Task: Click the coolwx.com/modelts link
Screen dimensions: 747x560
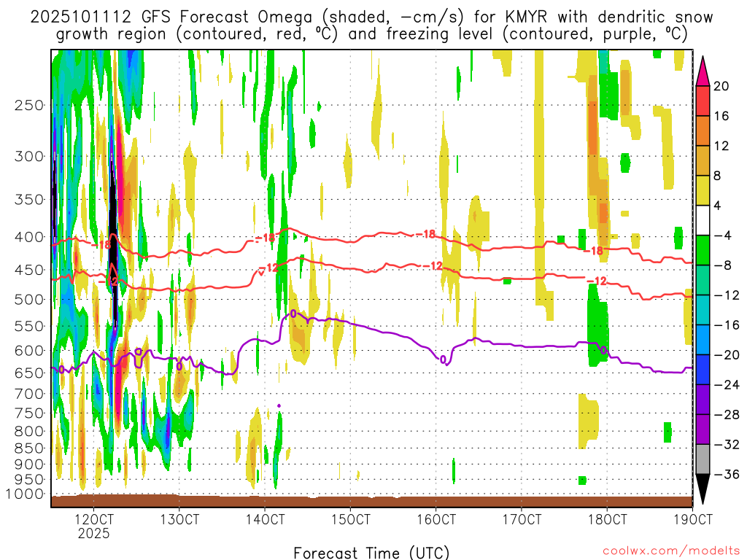Action: coord(671,551)
